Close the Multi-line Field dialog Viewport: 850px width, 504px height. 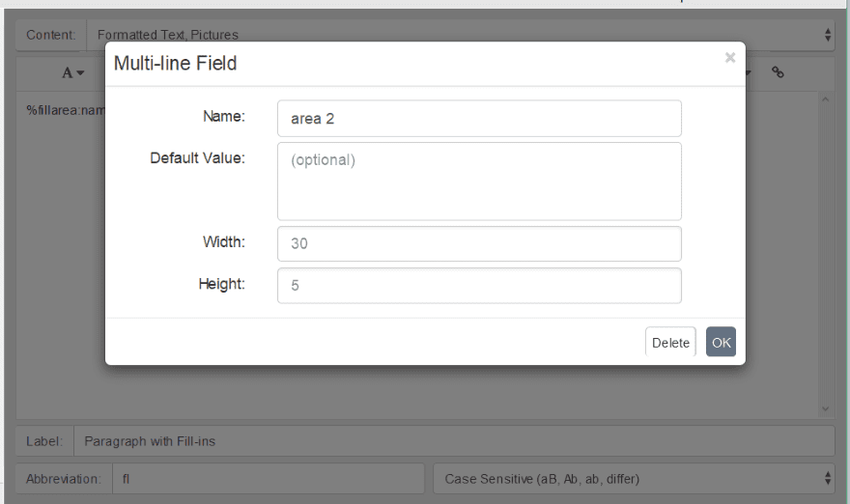[x=730, y=58]
